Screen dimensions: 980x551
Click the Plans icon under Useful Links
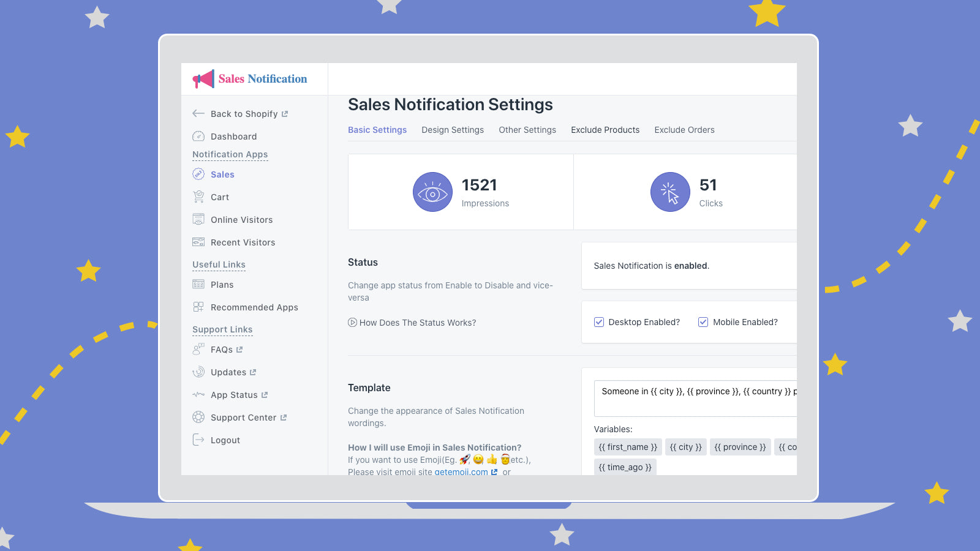click(x=198, y=285)
